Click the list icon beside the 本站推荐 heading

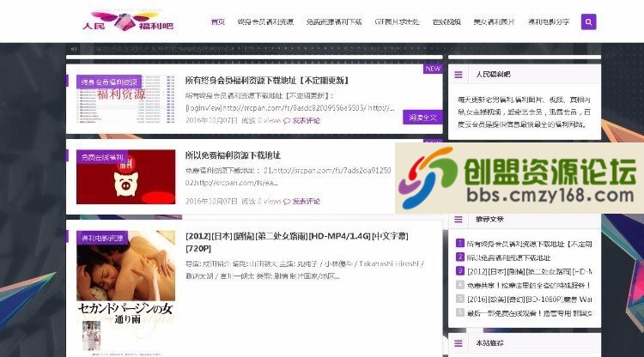tap(459, 343)
